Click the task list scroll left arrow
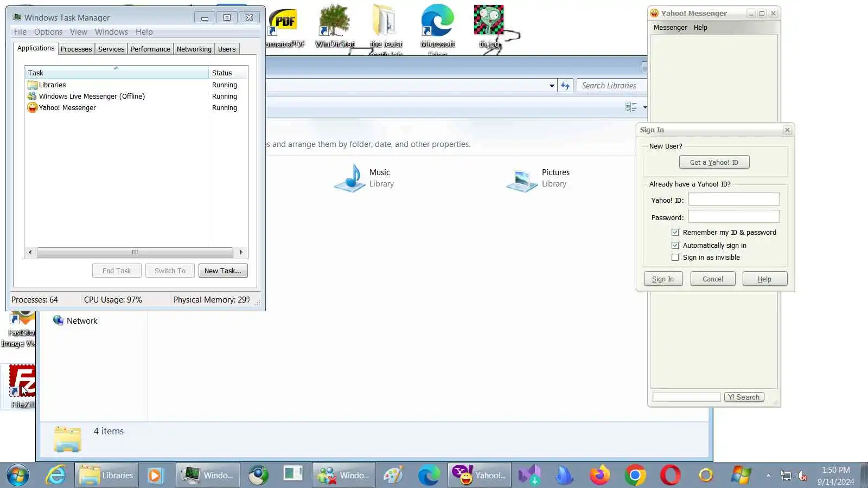868x488 pixels. point(30,252)
